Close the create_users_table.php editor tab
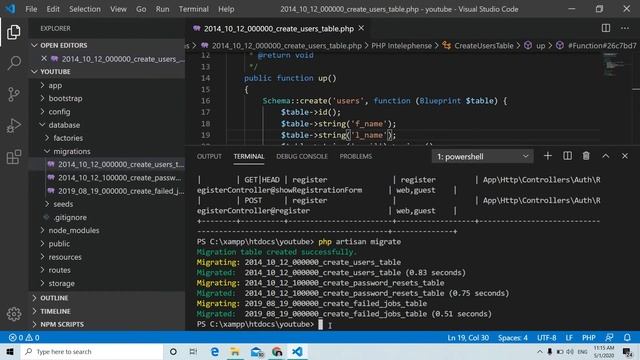 pos(361,28)
